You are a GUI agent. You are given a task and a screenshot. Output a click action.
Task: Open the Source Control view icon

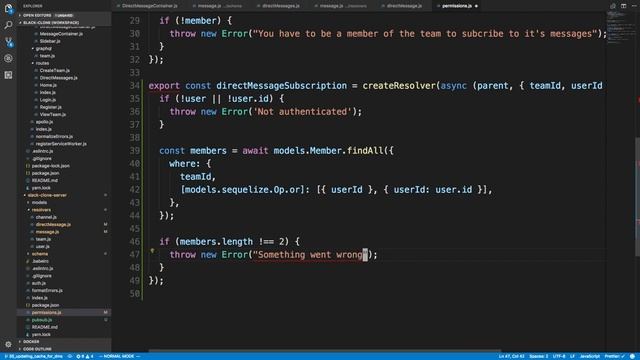click(x=8, y=42)
